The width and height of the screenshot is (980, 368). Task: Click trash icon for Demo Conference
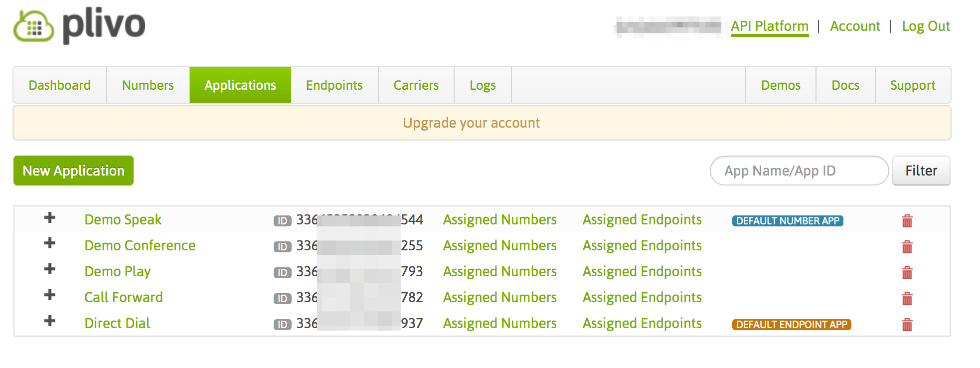907,247
